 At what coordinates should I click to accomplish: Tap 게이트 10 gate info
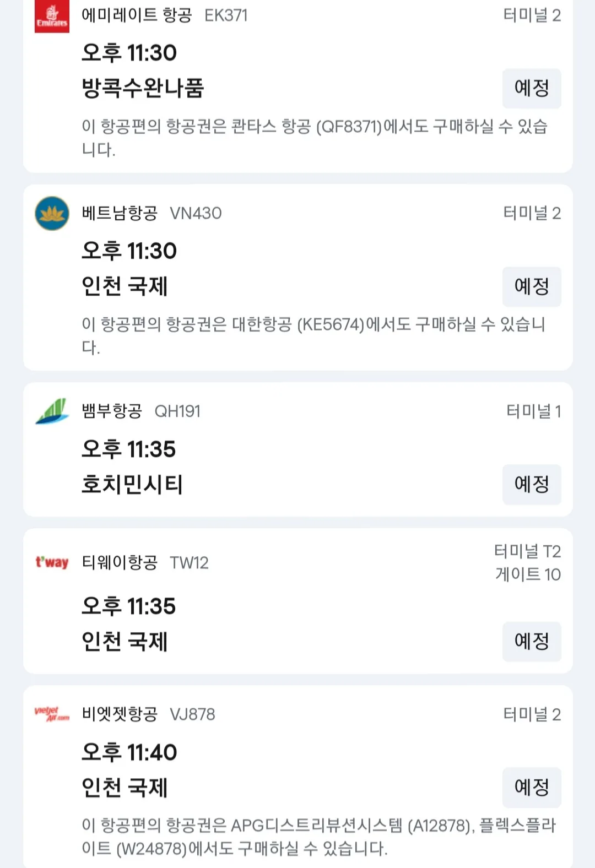(528, 574)
